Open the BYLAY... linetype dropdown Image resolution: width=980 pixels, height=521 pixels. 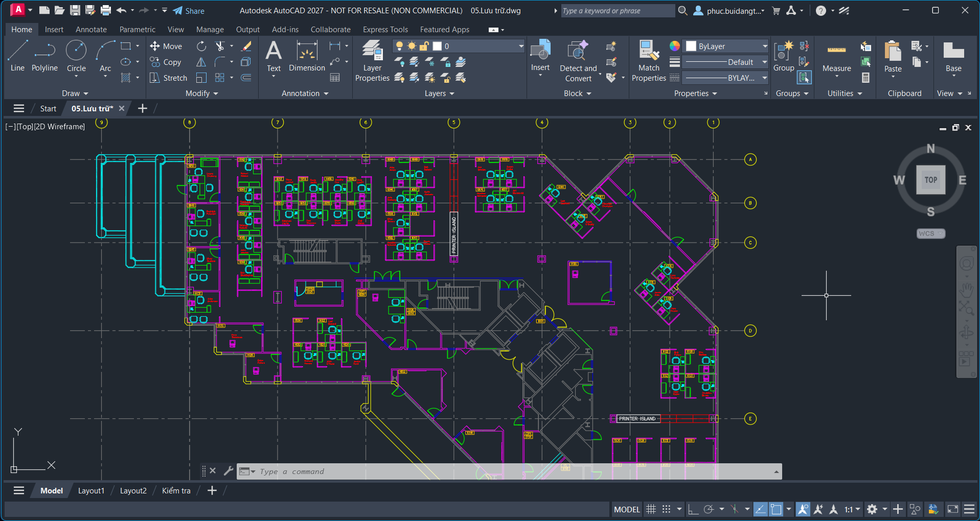pyautogui.click(x=726, y=78)
